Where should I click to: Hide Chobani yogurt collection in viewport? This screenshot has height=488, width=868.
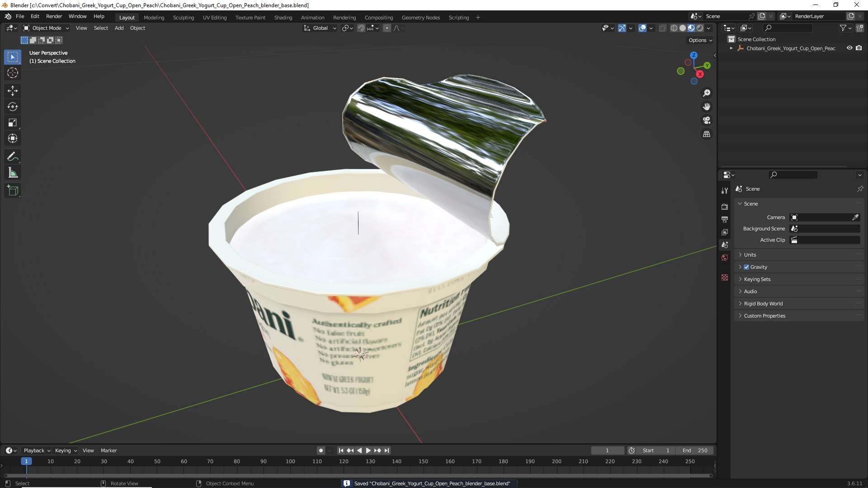(x=849, y=48)
